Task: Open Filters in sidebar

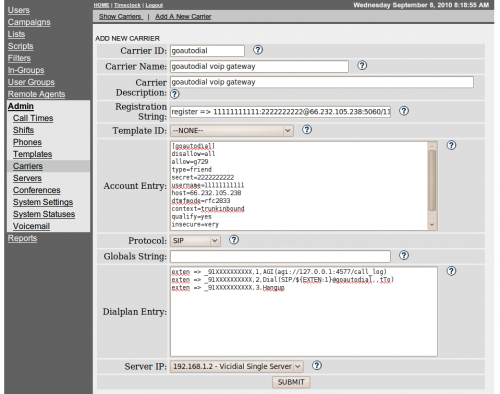Action: 19,58
